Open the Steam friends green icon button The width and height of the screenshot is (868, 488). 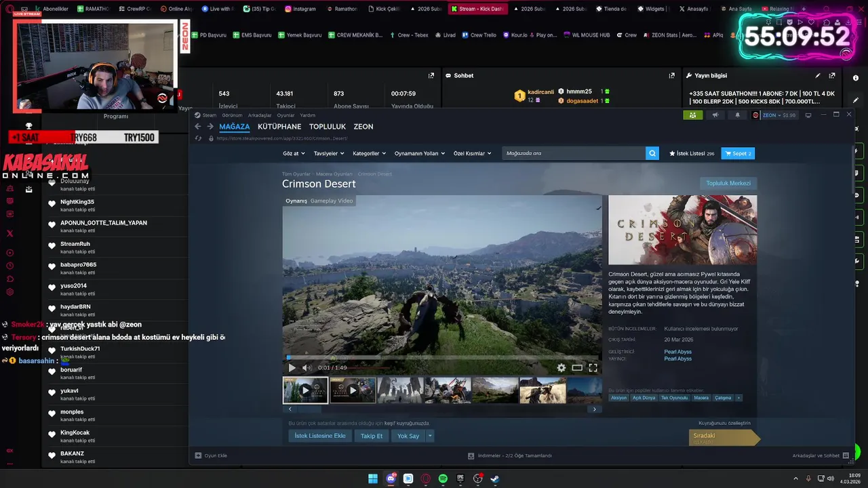pos(692,115)
